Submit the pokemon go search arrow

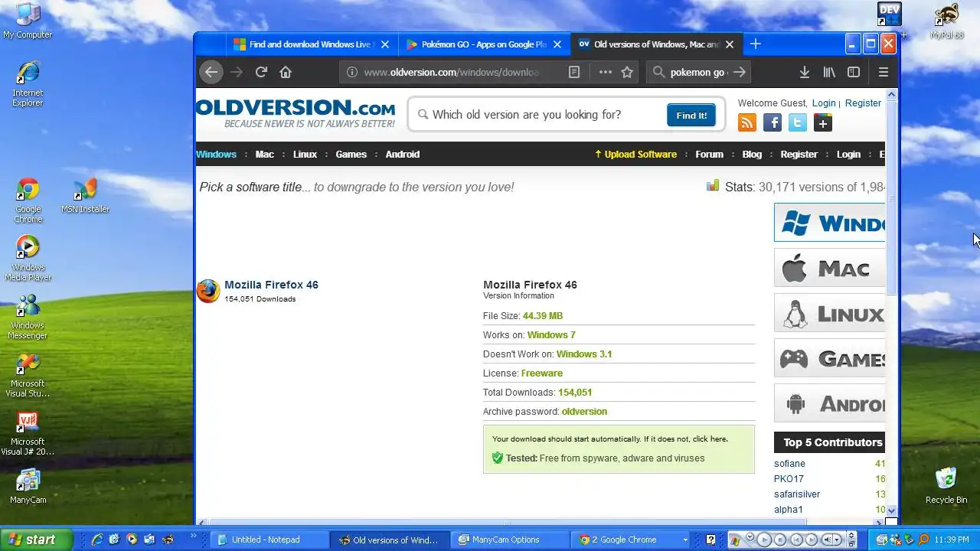click(739, 72)
